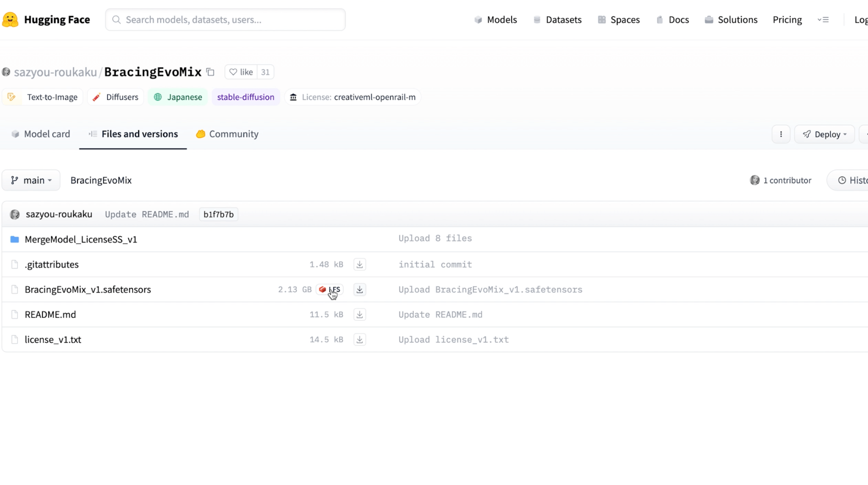
Task: Expand the main branch dropdown
Action: pos(31,180)
